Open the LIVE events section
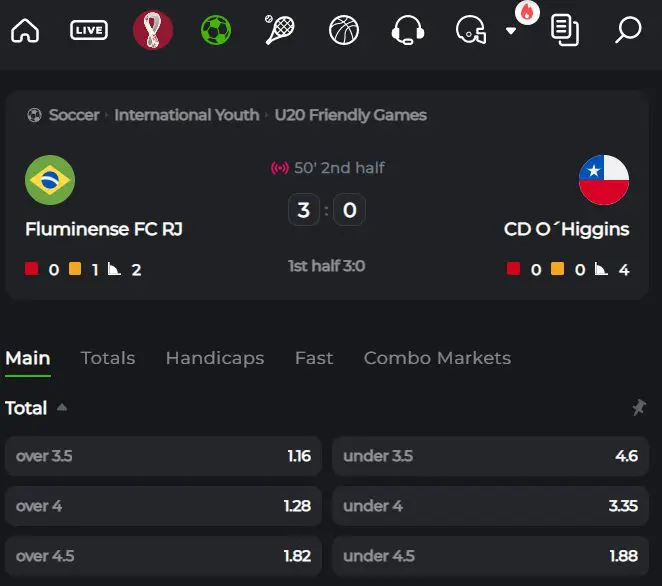 point(89,30)
